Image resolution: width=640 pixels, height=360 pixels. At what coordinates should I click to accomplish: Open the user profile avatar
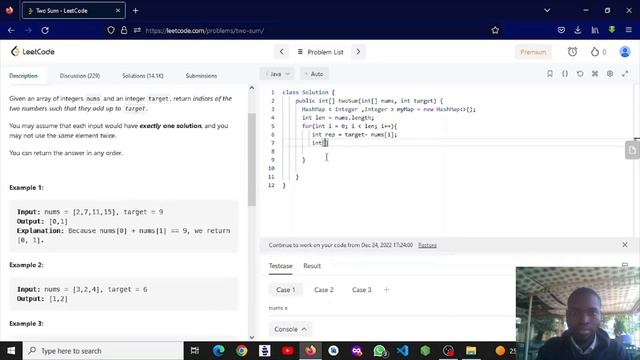pos(624,51)
